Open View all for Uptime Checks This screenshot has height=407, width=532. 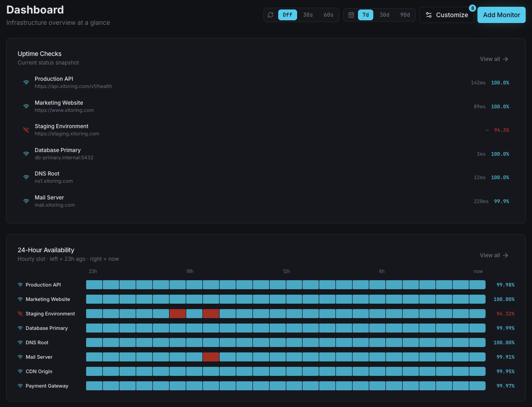tap(494, 59)
